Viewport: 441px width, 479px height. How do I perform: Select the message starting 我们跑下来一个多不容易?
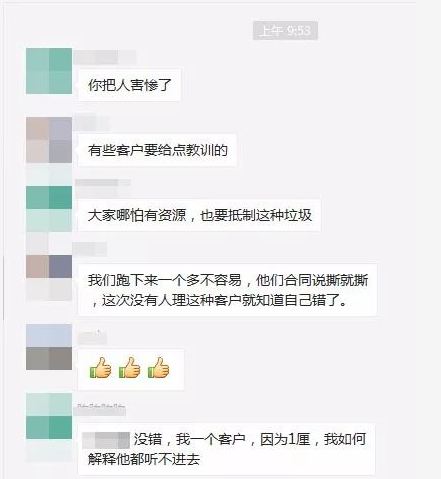(x=228, y=290)
